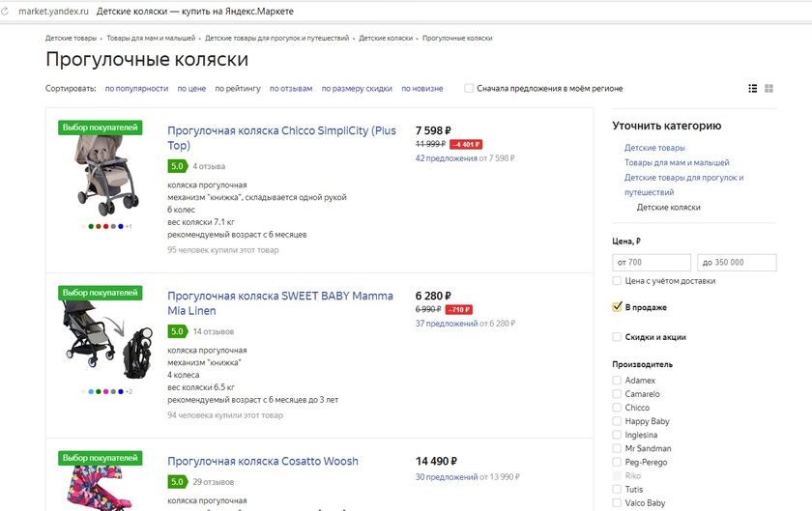Open breadcrumb 'Детские коляски'
Image resolution: width=812 pixels, height=511 pixels.
(386, 39)
